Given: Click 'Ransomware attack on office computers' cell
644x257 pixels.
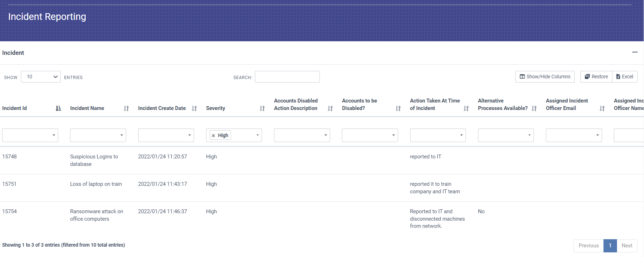Looking at the screenshot, I should click(x=97, y=215).
